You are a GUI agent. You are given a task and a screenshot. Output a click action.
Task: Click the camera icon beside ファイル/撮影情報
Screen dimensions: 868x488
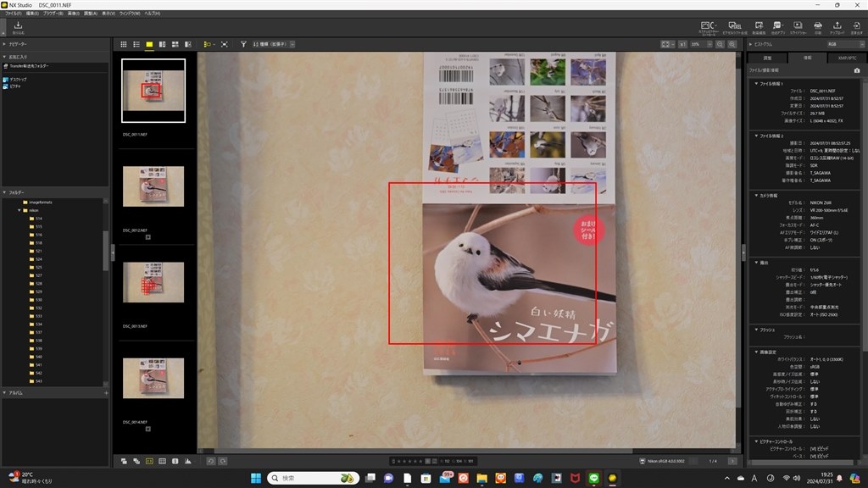coord(857,70)
